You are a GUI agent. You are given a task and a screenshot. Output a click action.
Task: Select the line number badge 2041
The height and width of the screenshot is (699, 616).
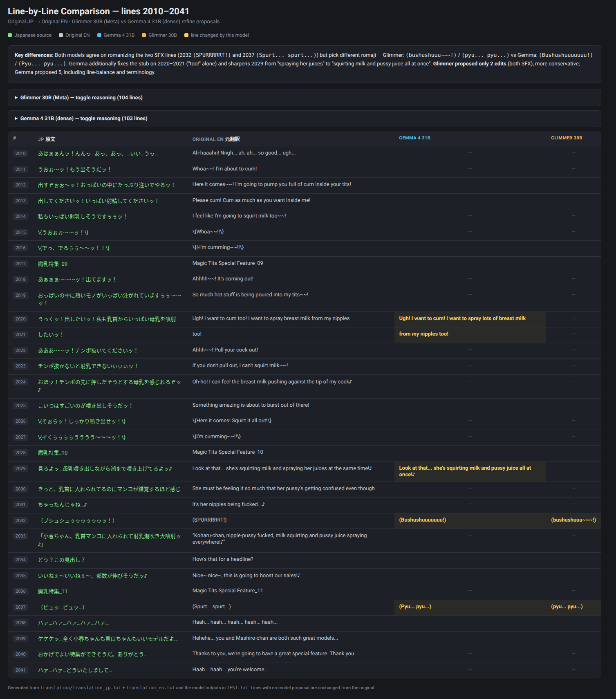click(21, 670)
